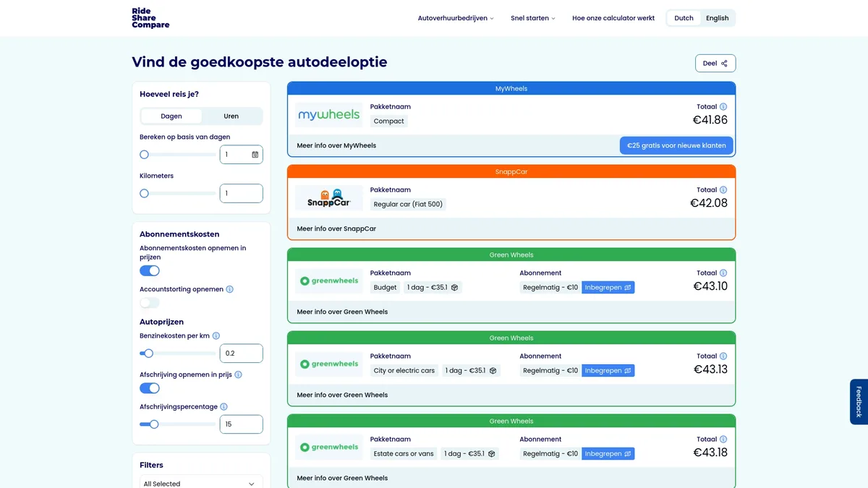This screenshot has height=488, width=868.
Task: Click info icon beside SnappCar Totaal
Action: click(723, 190)
